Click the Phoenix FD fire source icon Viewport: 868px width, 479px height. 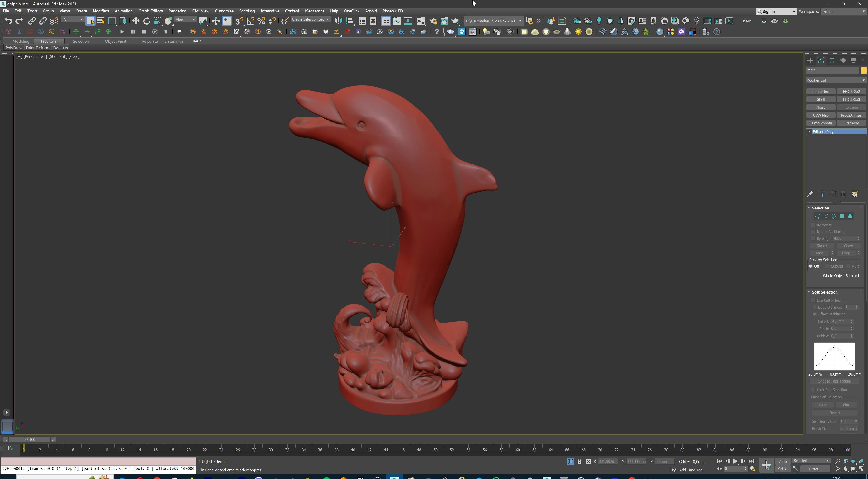pyautogui.click(x=193, y=32)
